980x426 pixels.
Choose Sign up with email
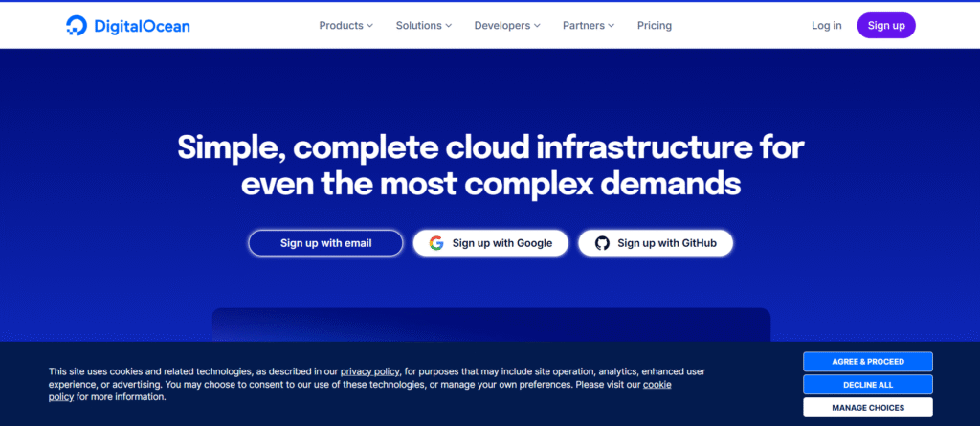[x=325, y=243]
